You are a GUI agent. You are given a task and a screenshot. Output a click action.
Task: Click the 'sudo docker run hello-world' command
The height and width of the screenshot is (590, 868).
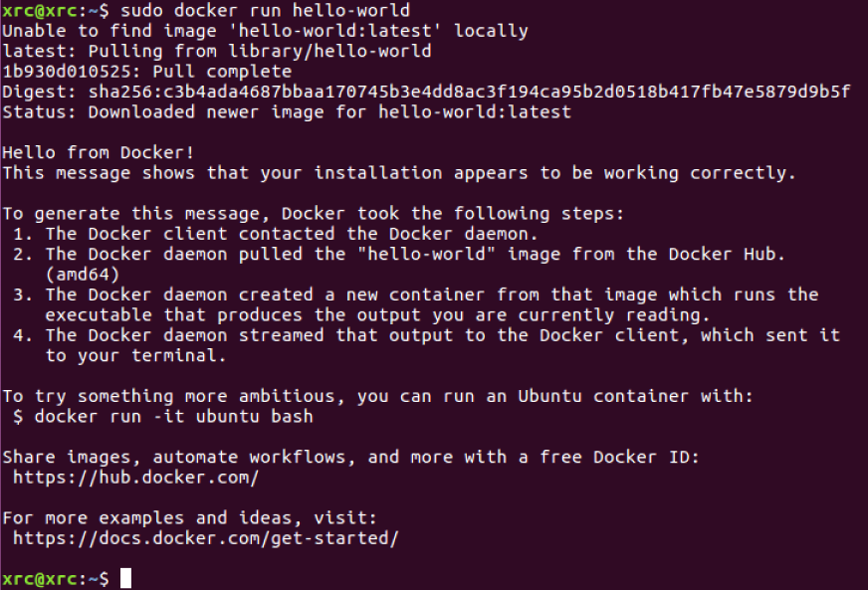coord(265,11)
